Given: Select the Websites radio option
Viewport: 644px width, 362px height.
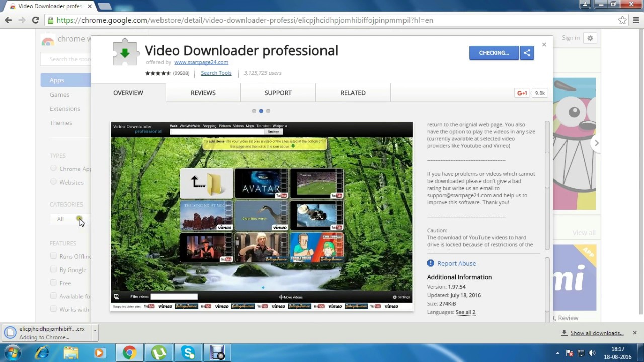Looking at the screenshot, I should point(53,182).
